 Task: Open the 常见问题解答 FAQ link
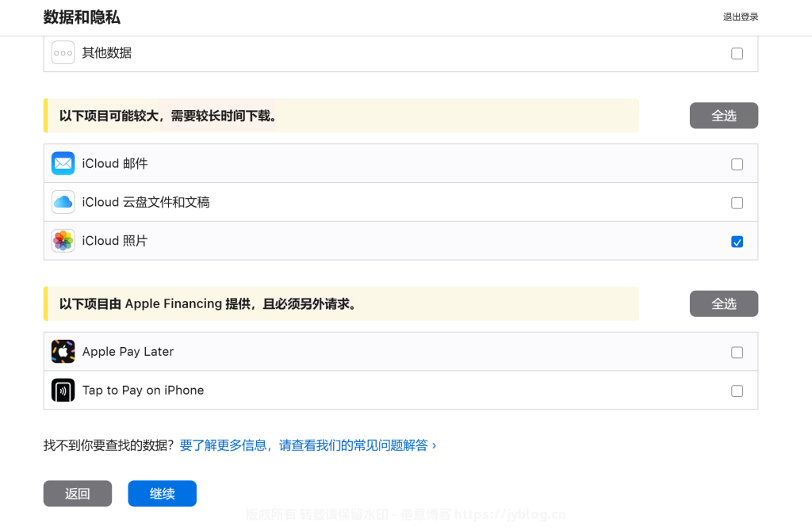(x=308, y=445)
